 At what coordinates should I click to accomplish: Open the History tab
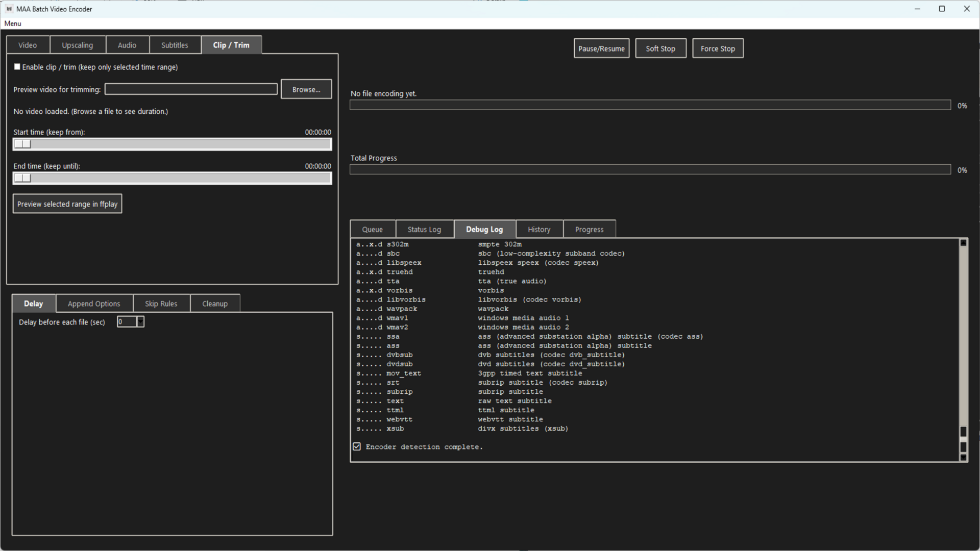539,229
